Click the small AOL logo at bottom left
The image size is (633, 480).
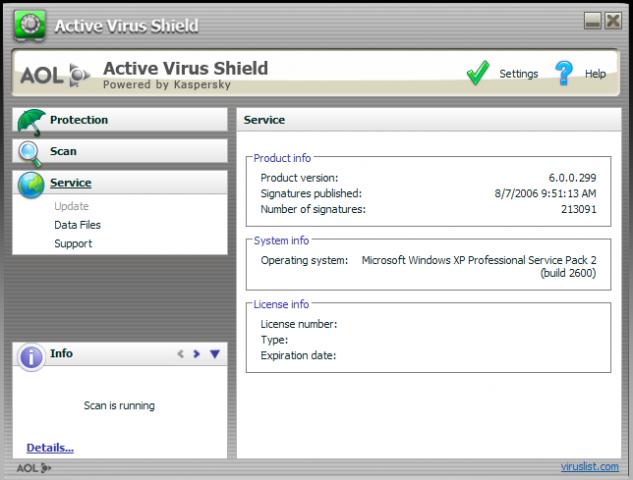(x=34, y=468)
